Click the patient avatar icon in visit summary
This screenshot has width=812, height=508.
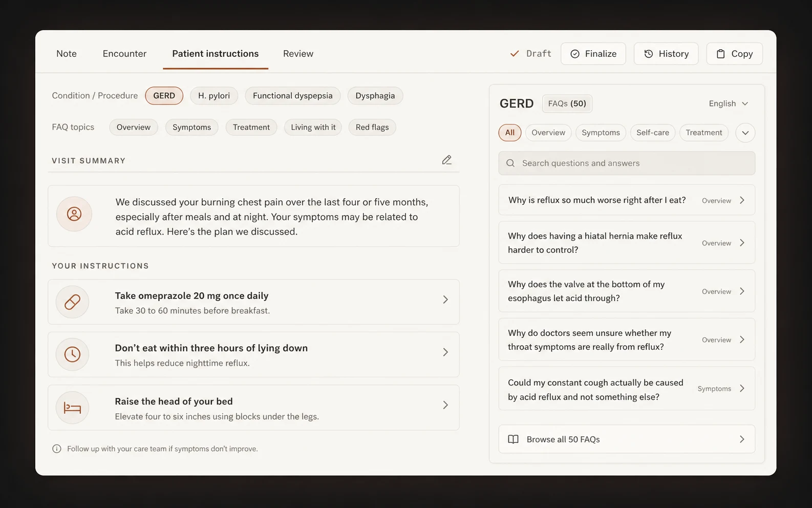coord(74,214)
